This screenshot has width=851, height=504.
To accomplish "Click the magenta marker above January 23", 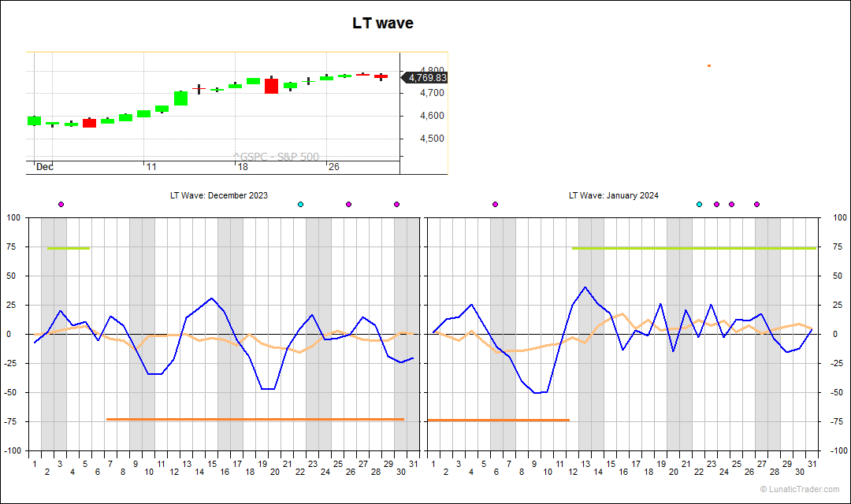I will pos(715,203).
